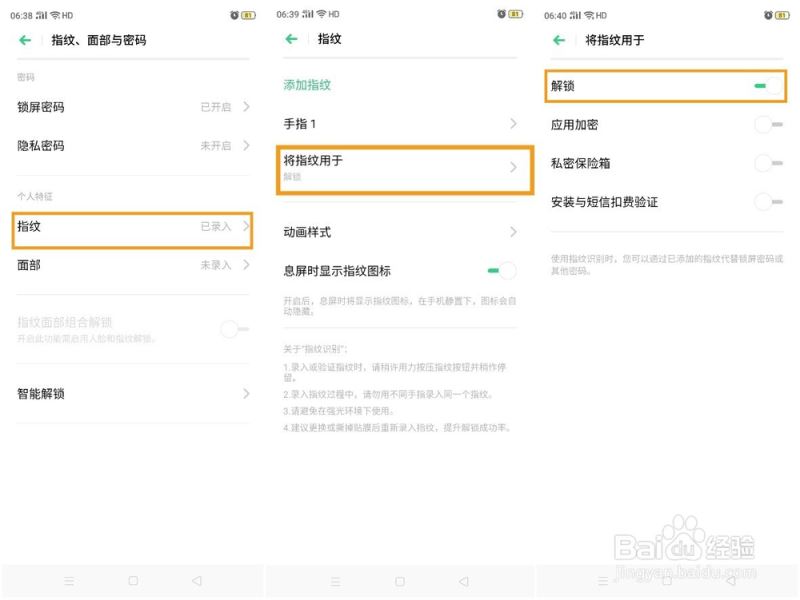Tap battery icon in middle status bar
This screenshot has width=800, height=600.
[x=516, y=14]
